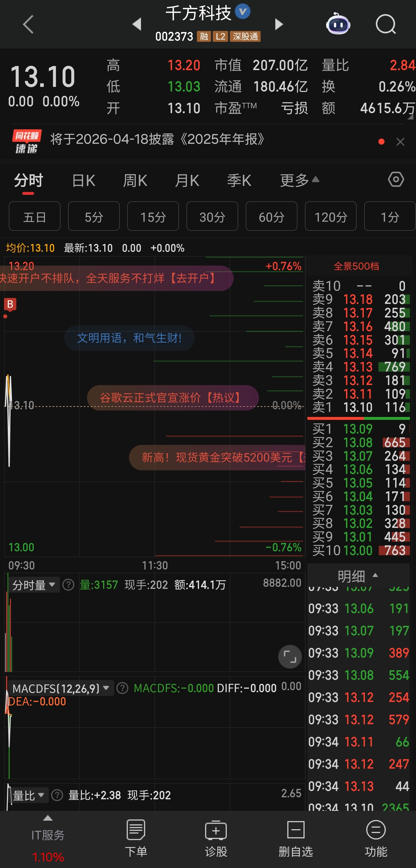Viewport: 416px width, 868px height.
Task: Tap the 深股通 tag
Action: click(x=245, y=36)
